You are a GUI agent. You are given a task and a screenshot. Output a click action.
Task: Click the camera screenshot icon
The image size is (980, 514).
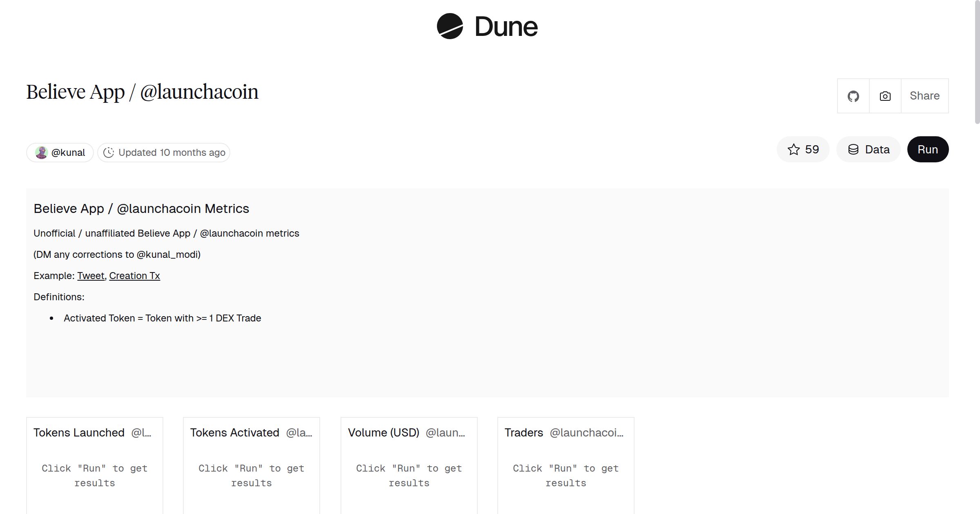click(885, 96)
